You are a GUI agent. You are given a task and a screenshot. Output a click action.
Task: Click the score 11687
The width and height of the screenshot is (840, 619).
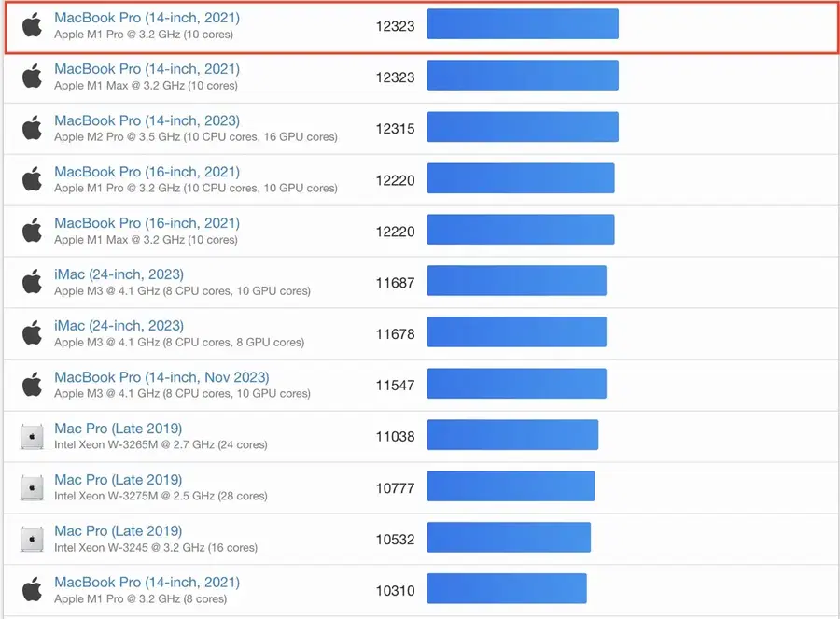[396, 283]
